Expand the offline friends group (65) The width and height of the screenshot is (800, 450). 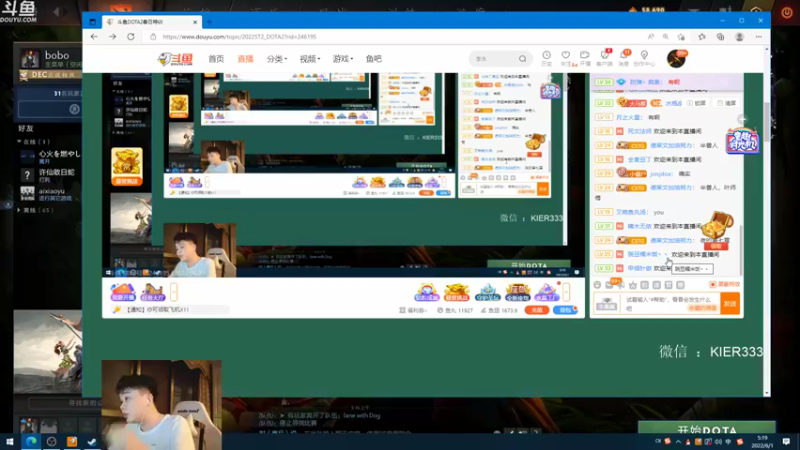(19, 210)
